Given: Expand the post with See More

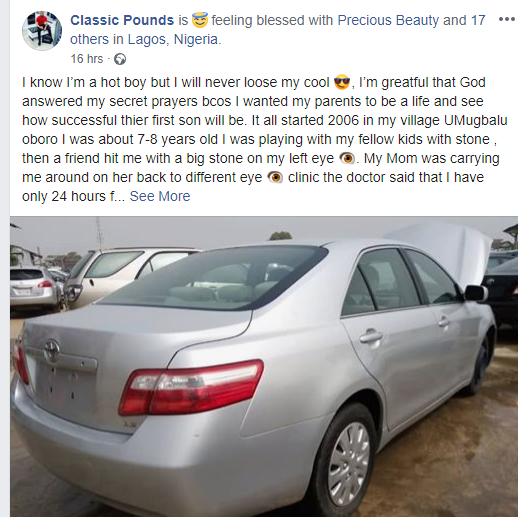Looking at the screenshot, I should [160, 196].
